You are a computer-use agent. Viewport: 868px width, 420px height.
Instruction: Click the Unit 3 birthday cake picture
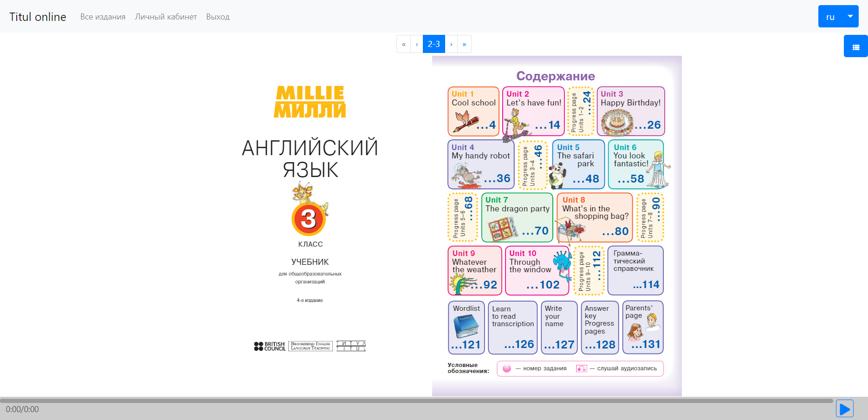[617, 123]
